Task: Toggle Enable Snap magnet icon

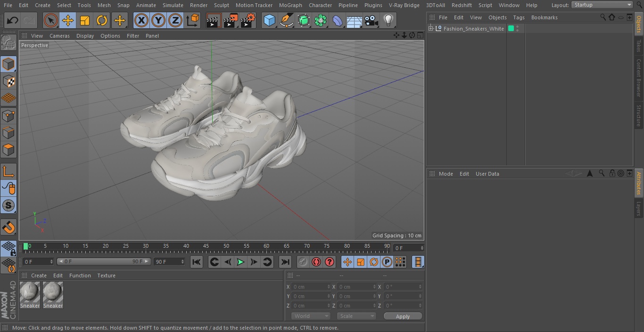Action: click(x=8, y=227)
